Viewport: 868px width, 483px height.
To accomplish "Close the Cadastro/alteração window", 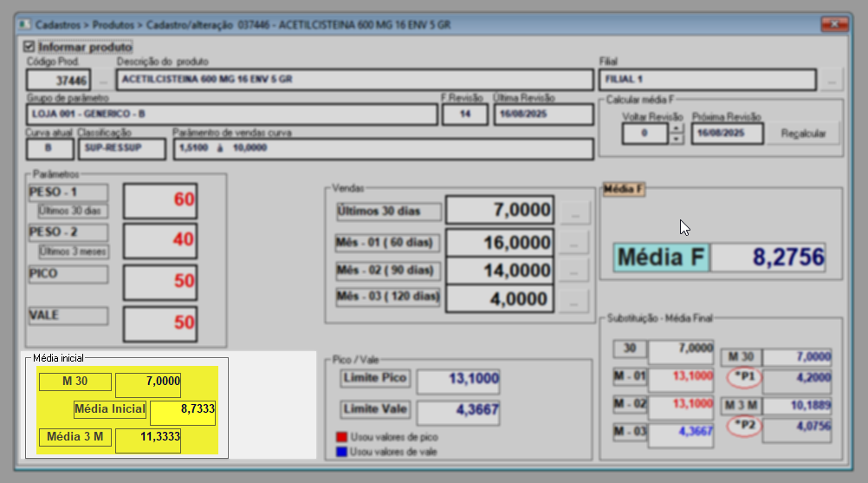I will pyautogui.click(x=834, y=24).
